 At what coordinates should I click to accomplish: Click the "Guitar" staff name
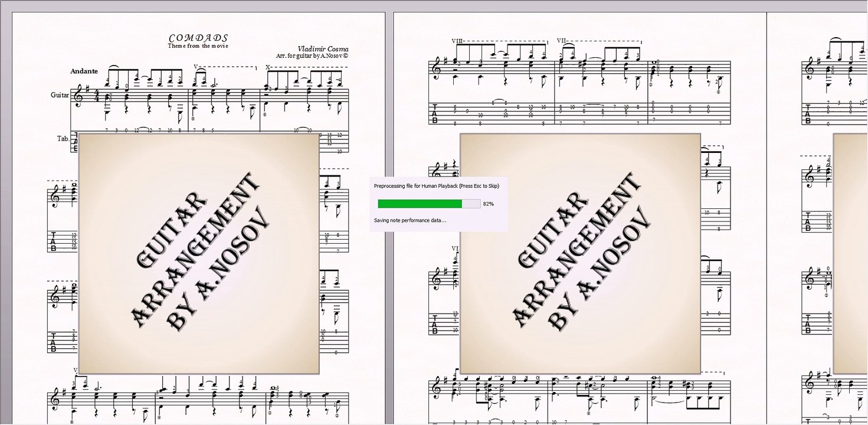pos(60,94)
